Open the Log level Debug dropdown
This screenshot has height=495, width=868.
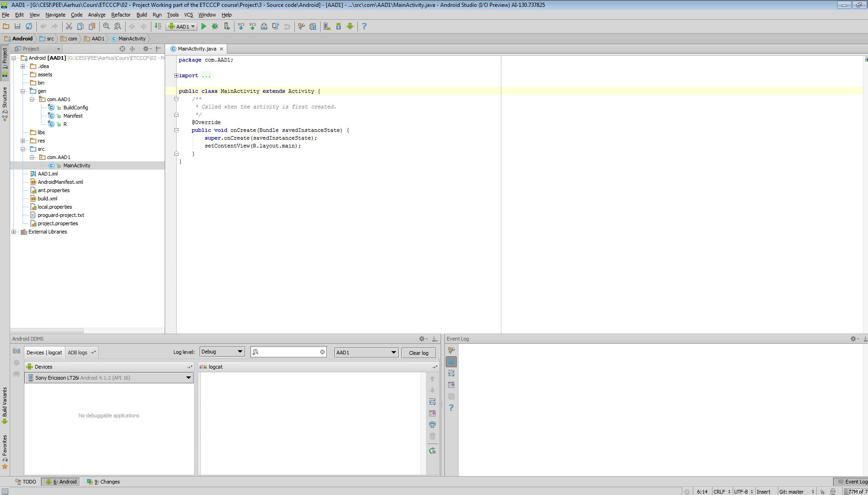click(x=222, y=352)
